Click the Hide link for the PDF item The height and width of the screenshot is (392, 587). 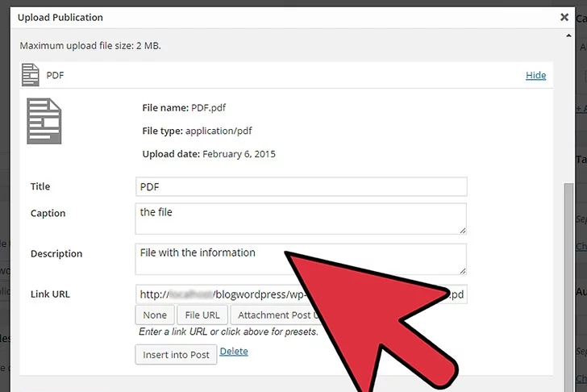coord(535,75)
